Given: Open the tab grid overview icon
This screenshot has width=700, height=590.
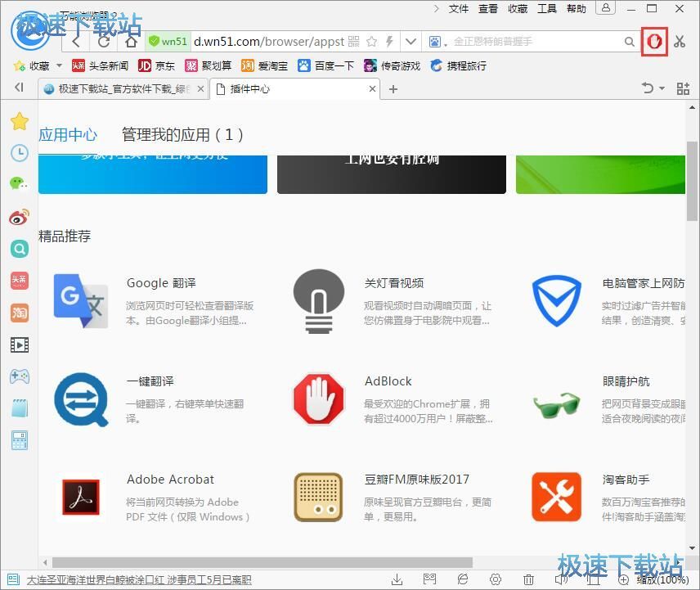Looking at the screenshot, I should [x=683, y=88].
